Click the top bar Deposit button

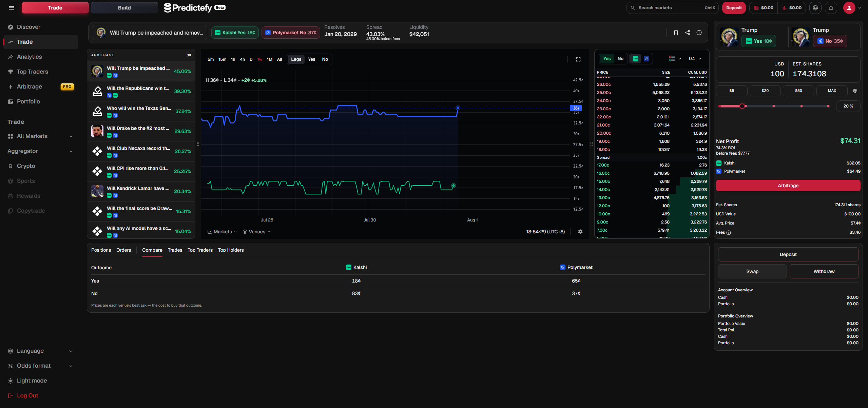click(x=734, y=8)
